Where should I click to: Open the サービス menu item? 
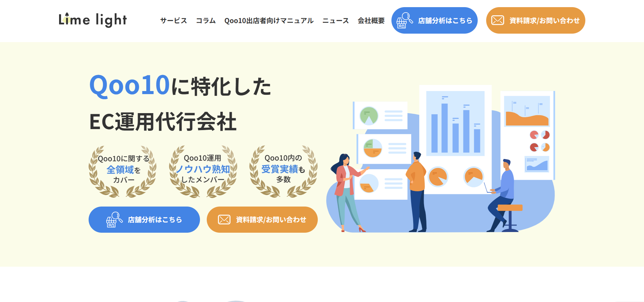click(x=173, y=21)
